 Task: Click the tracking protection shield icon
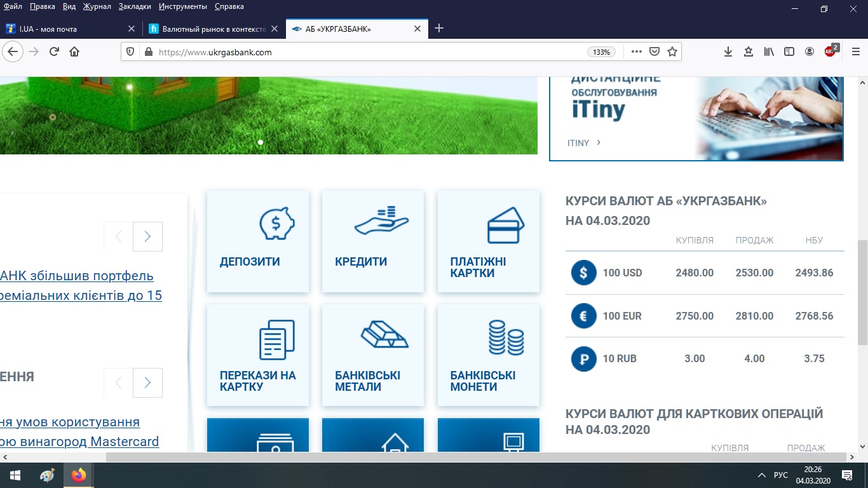pos(130,52)
